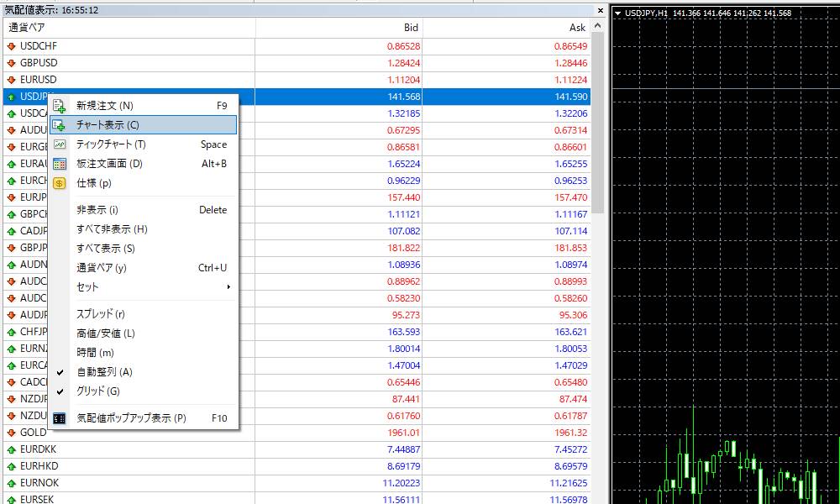The width and height of the screenshot is (840, 504).
Task: Click the Bid column header
Action: point(411,28)
